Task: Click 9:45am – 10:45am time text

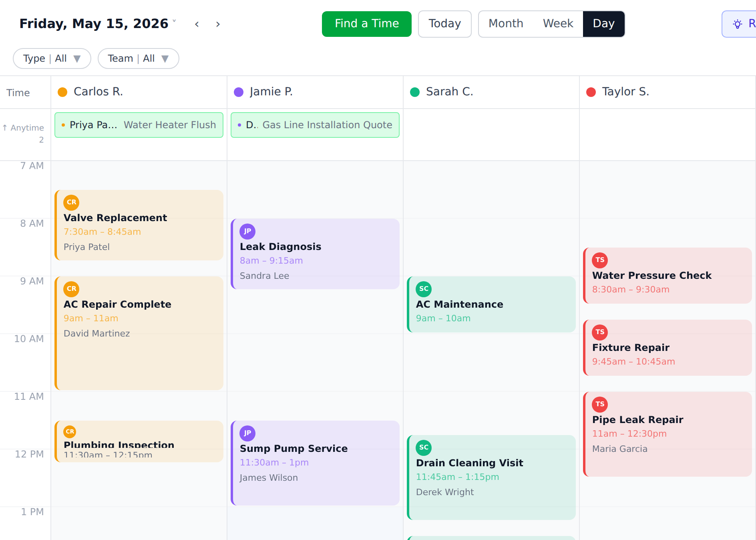Action: 633,361
